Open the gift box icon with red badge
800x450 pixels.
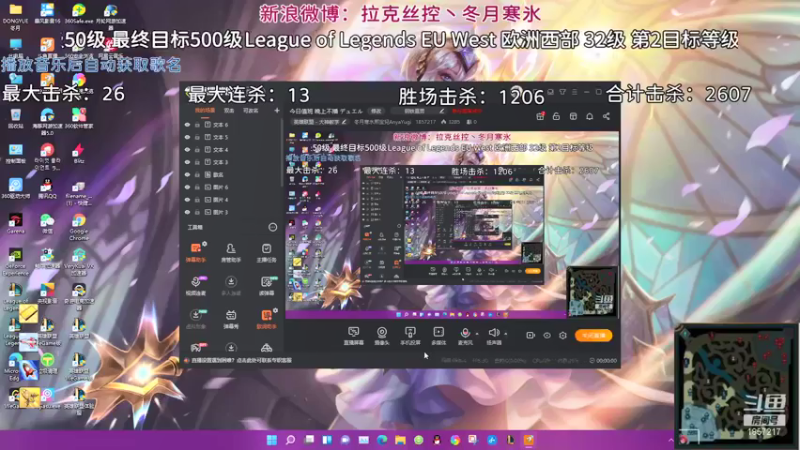pos(540,116)
